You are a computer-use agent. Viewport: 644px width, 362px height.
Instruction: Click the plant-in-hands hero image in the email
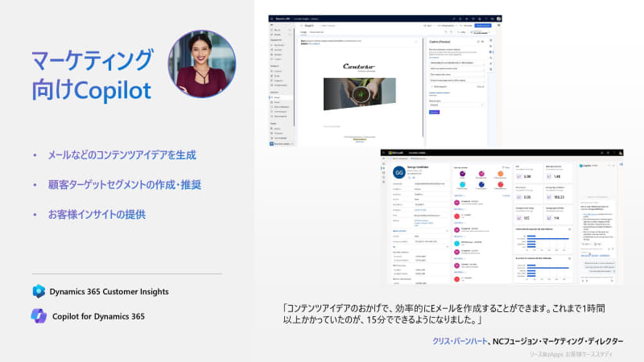point(360,94)
